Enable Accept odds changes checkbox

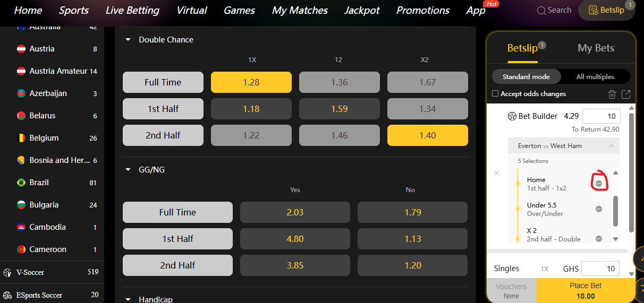(496, 94)
